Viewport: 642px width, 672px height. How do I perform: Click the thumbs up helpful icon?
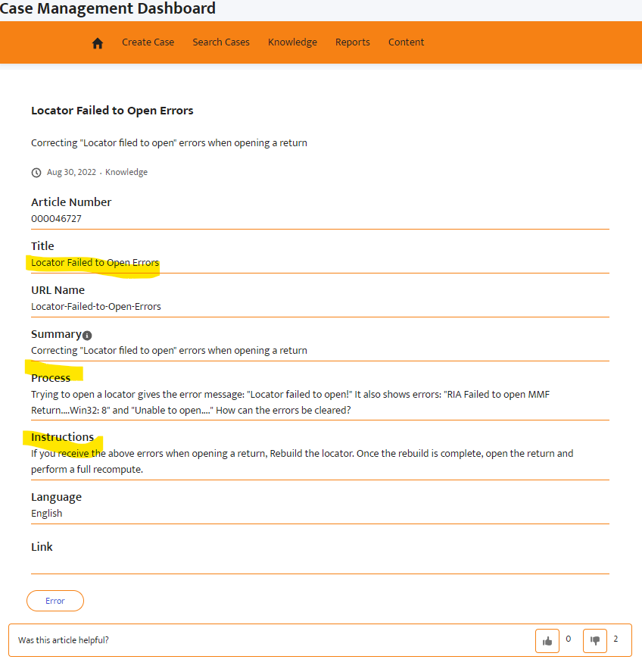(547, 641)
